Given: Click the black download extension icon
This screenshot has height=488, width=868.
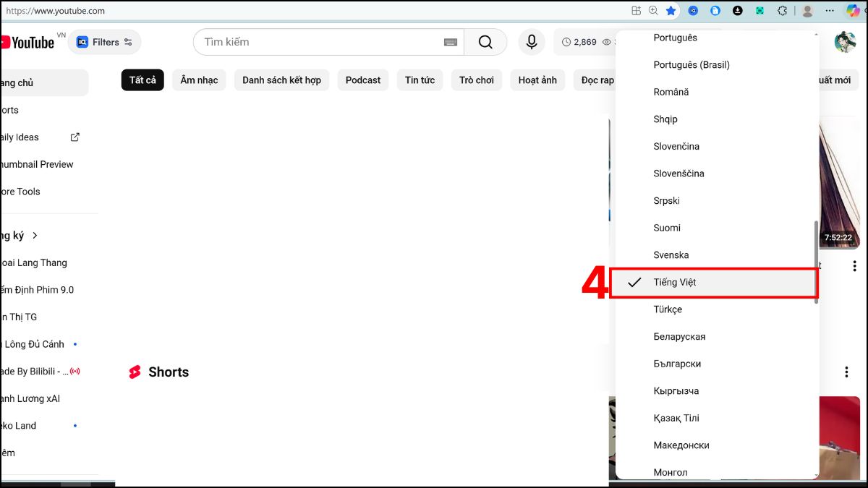Looking at the screenshot, I should click(x=737, y=11).
